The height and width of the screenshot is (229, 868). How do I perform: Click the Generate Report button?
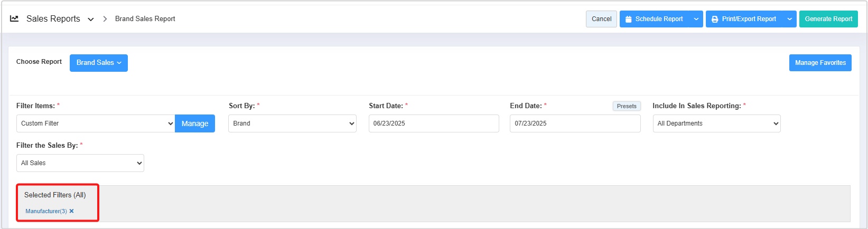pyautogui.click(x=828, y=19)
